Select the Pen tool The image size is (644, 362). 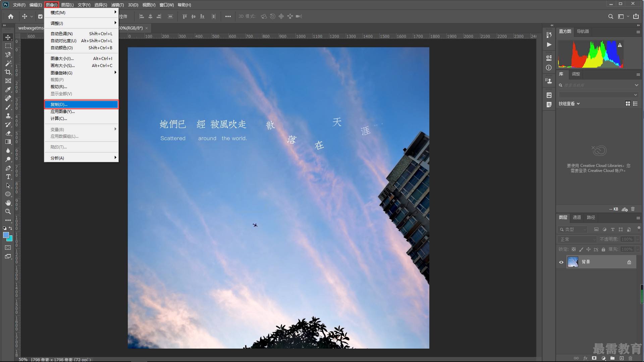(8, 168)
